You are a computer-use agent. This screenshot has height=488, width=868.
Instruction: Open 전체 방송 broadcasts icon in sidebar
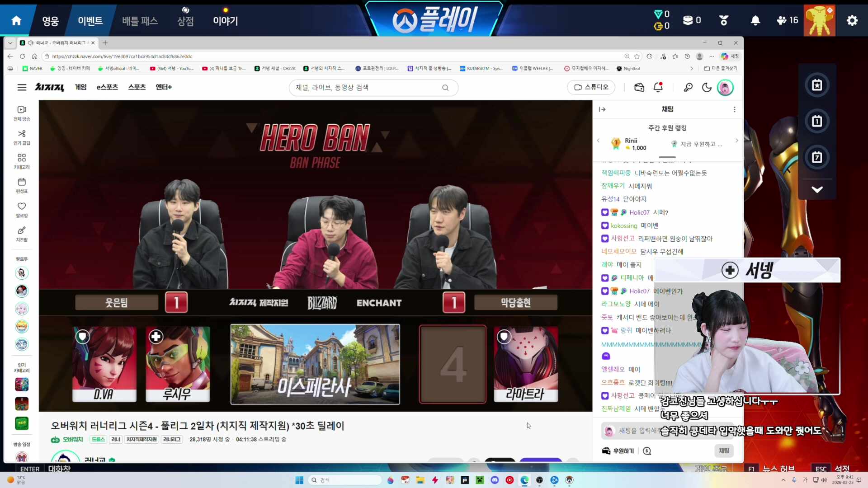point(21,110)
